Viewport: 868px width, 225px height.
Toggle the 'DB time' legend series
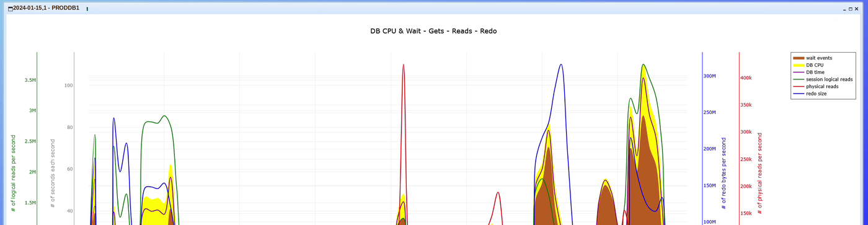pos(808,73)
